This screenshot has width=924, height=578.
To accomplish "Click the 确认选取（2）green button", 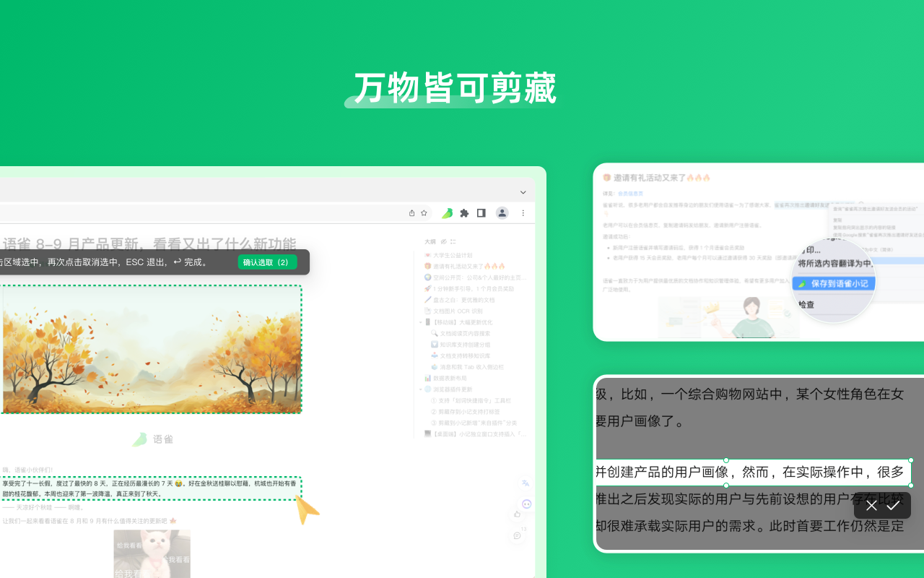I will [x=266, y=262].
